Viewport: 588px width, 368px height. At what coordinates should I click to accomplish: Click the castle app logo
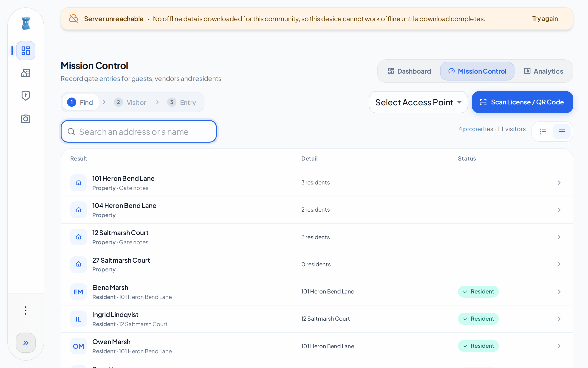point(25,23)
